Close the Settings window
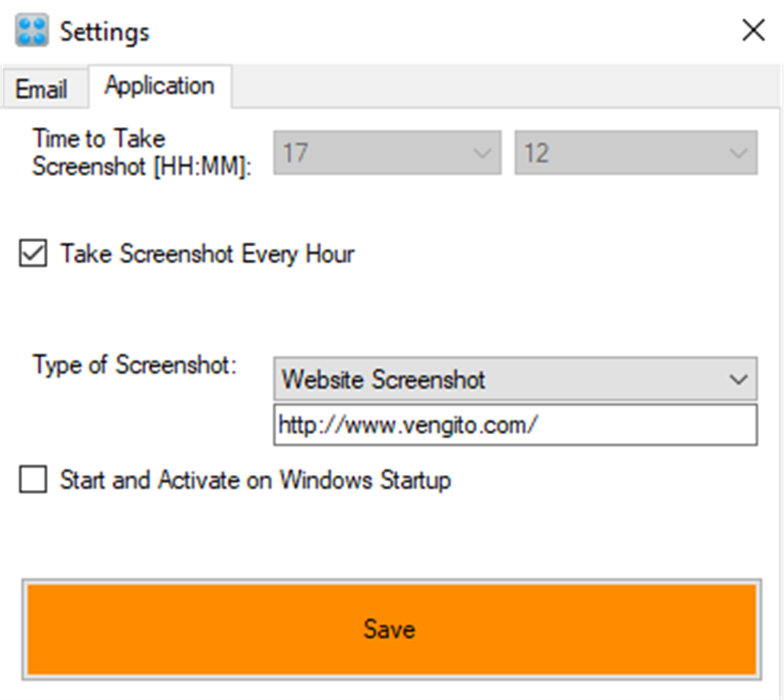The height and width of the screenshot is (700, 784). [x=753, y=29]
